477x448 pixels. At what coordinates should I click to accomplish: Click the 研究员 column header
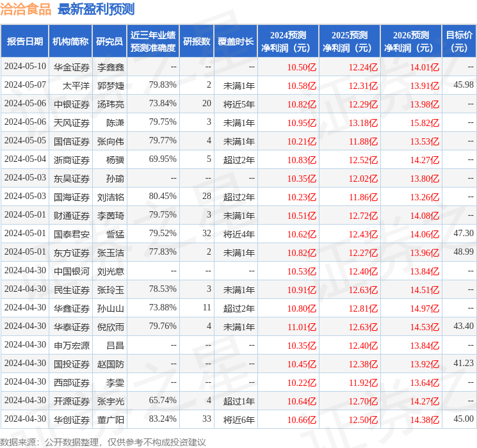[109, 41]
